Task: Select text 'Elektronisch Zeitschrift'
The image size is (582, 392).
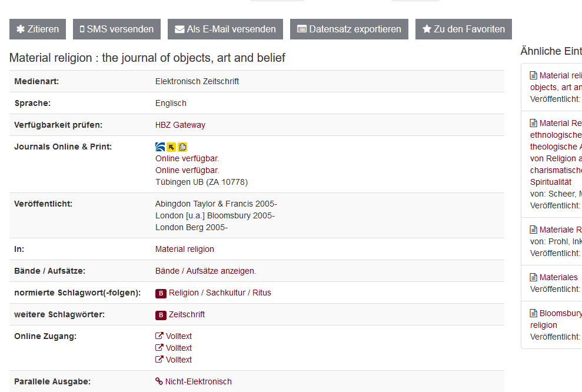Action: pos(197,82)
